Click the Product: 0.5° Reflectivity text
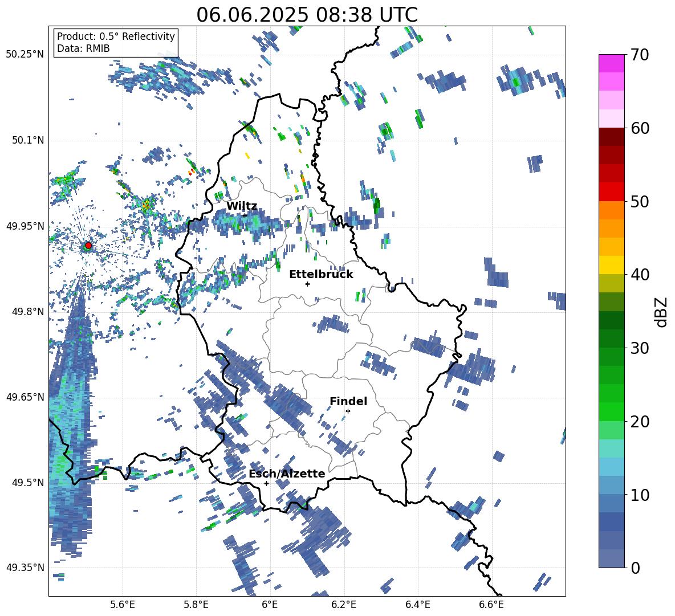 point(116,36)
